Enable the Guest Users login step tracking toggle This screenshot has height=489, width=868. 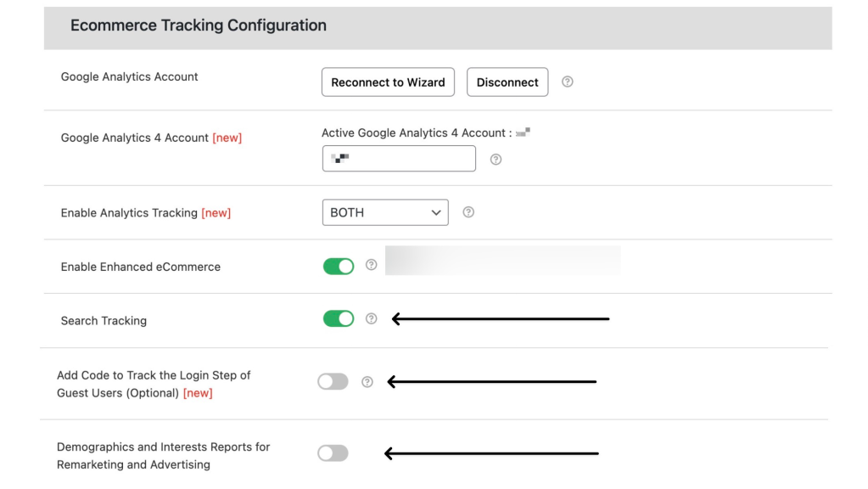point(333,381)
